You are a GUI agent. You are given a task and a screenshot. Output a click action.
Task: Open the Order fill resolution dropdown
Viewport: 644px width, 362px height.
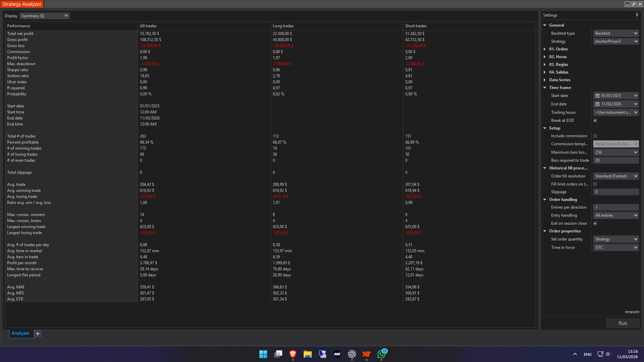tap(616, 176)
